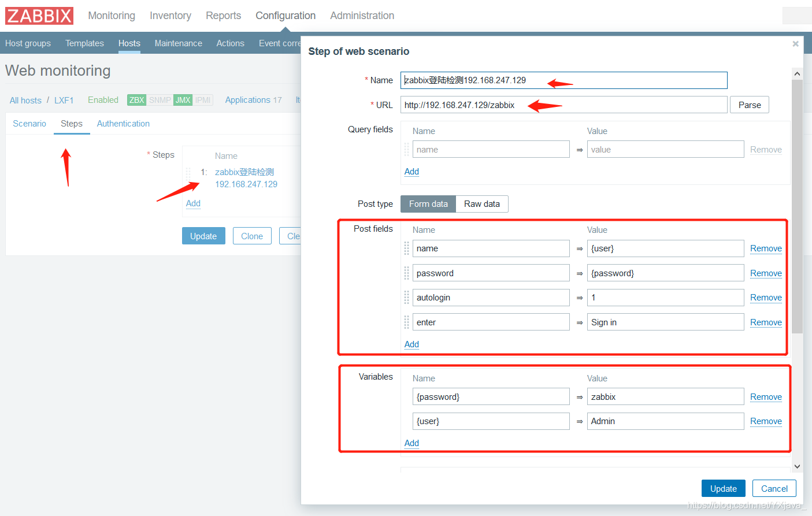Remove the 'password' post field
812x516 pixels.
pos(766,273)
